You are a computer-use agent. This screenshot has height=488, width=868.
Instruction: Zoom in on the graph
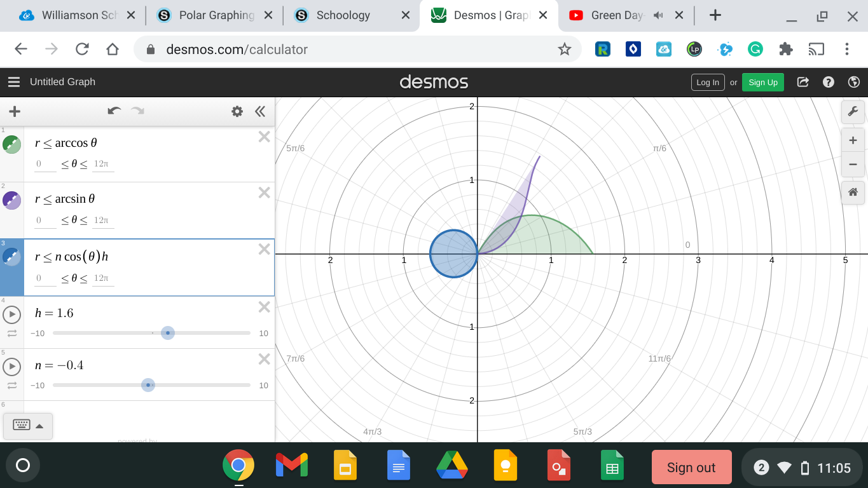[853, 140]
